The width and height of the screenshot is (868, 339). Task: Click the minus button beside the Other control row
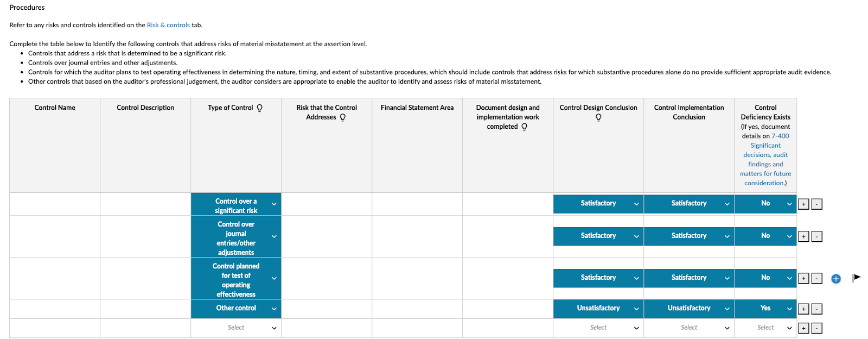coord(815,308)
